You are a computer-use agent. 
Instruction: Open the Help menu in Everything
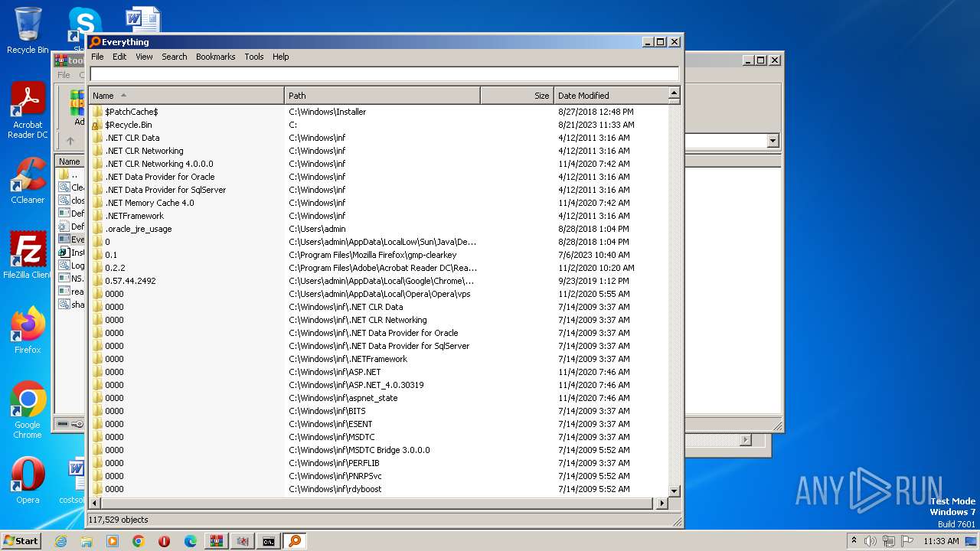281,57
